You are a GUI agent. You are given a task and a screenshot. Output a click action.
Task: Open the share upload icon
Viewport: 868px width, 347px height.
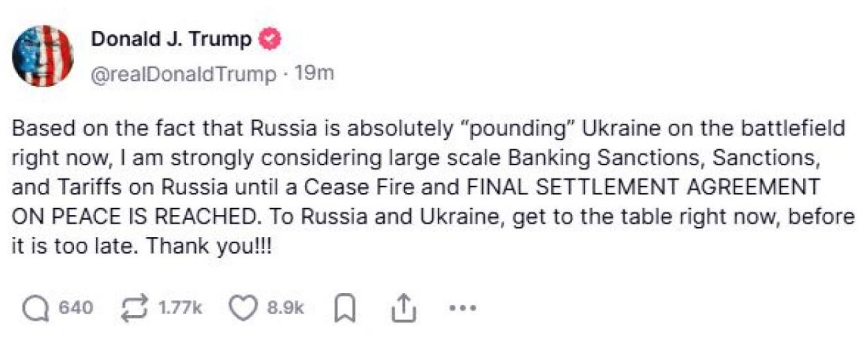coord(403,308)
